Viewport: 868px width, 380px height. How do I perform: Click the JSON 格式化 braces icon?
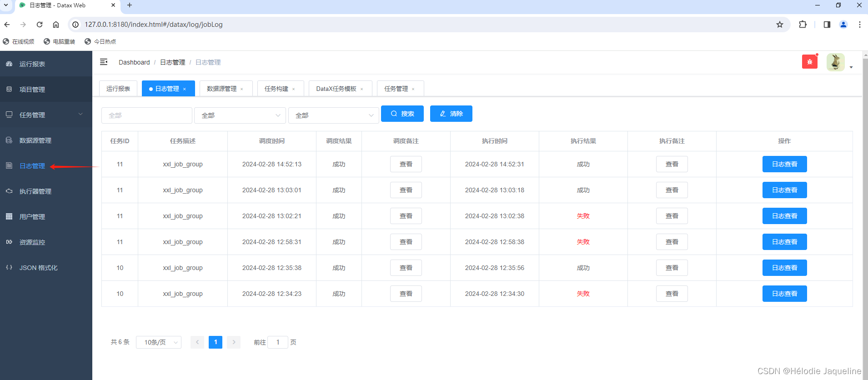(x=9, y=268)
